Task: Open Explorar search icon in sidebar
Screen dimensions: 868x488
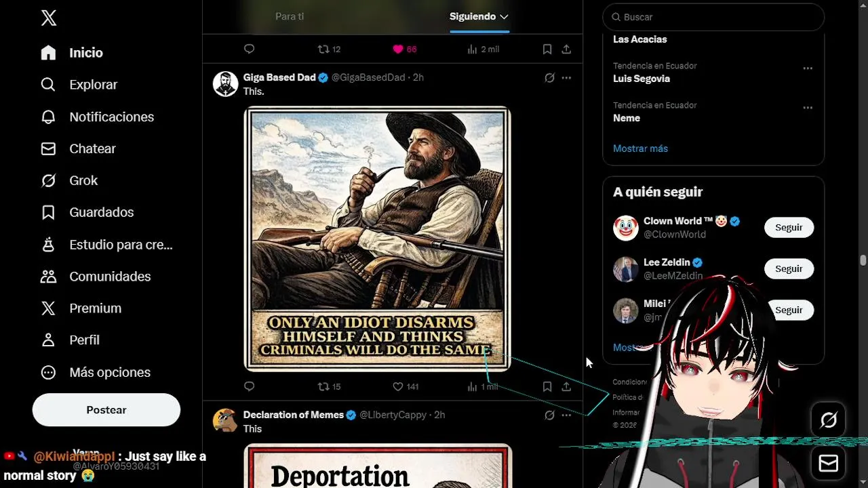Action: coord(48,85)
